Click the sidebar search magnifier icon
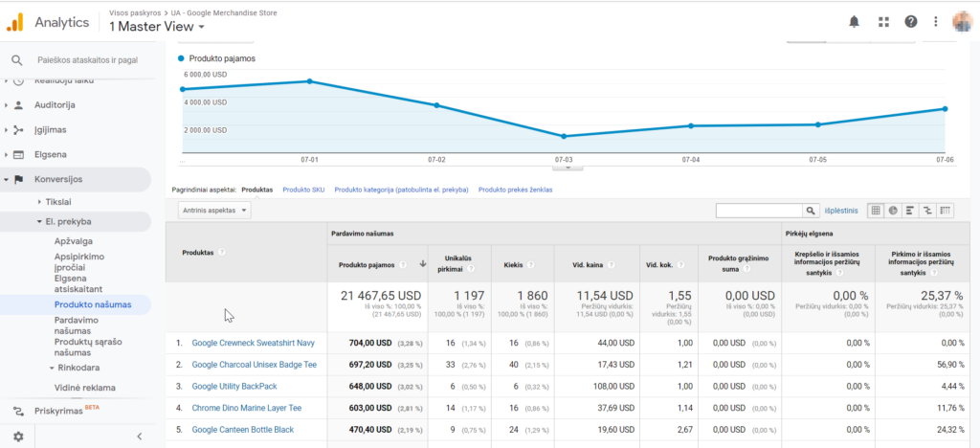Viewport: 980px width, 448px height. [x=17, y=60]
